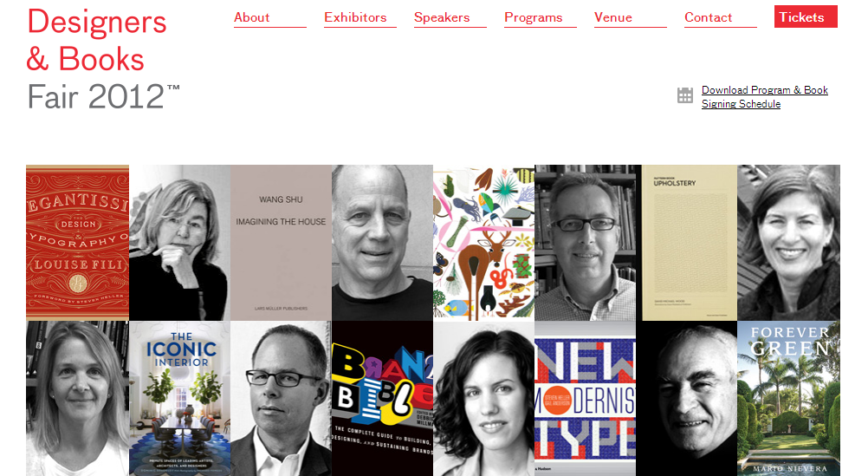Click the Brand Bible book cover
This screenshot has width=868, height=476.
(x=383, y=399)
